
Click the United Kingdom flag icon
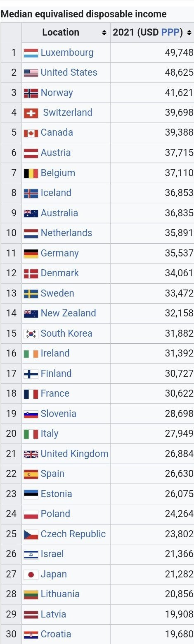click(x=31, y=454)
